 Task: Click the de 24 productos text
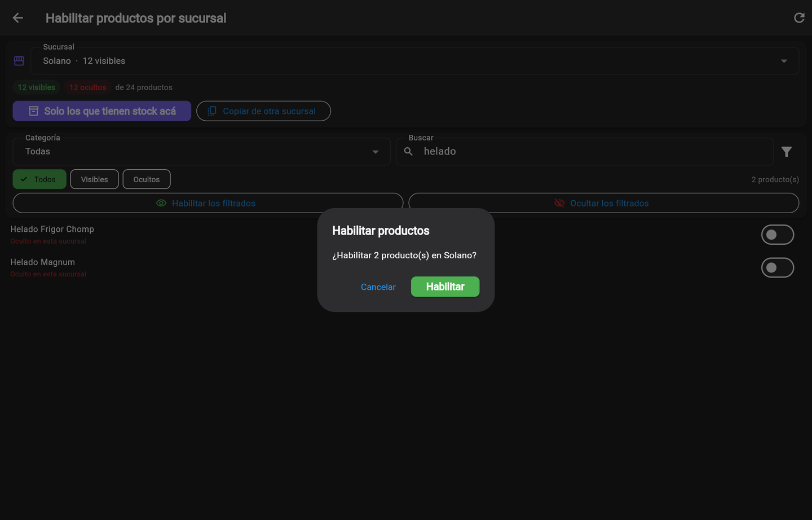point(144,87)
